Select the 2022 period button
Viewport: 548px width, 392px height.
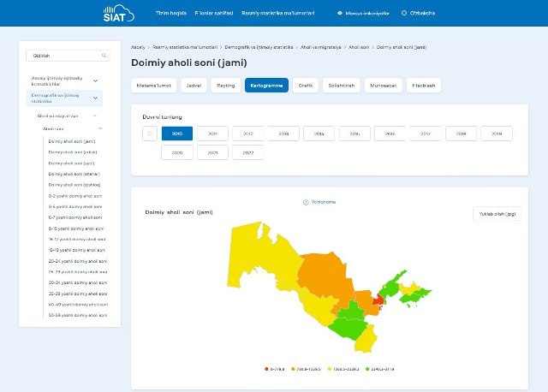pos(248,152)
